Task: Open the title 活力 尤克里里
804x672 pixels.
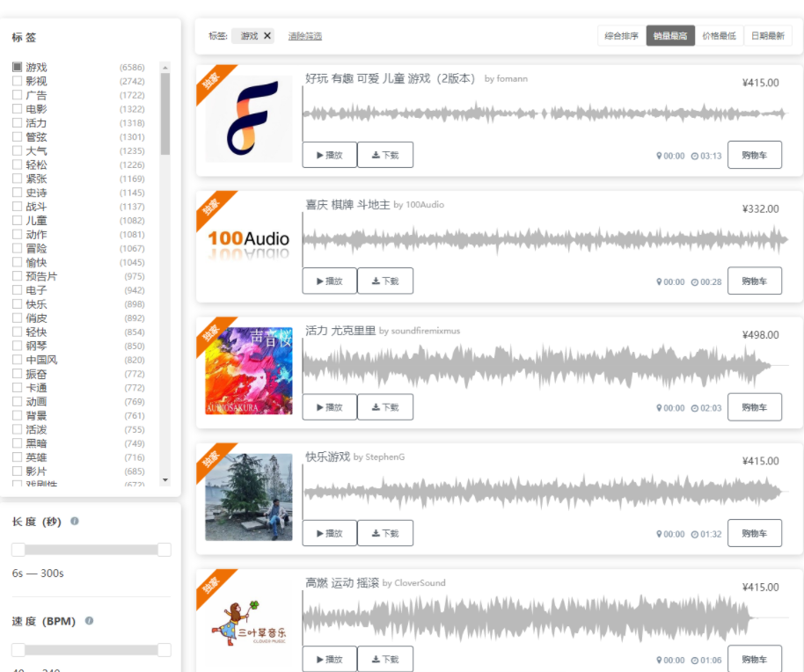Action: point(340,331)
